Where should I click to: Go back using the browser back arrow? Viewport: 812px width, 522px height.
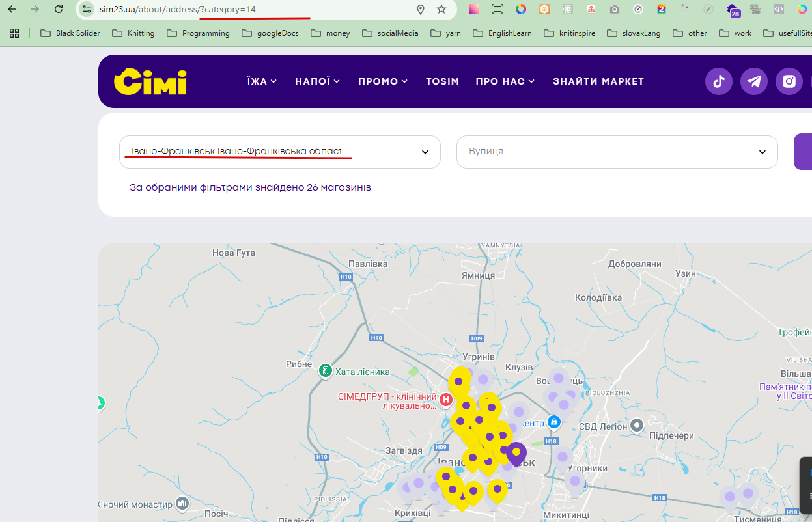(x=12, y=9)
